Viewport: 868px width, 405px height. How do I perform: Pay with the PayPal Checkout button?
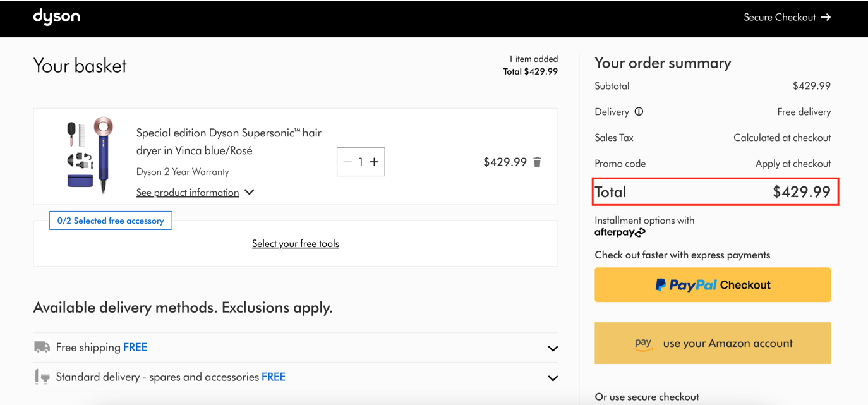tap(713, 285)
